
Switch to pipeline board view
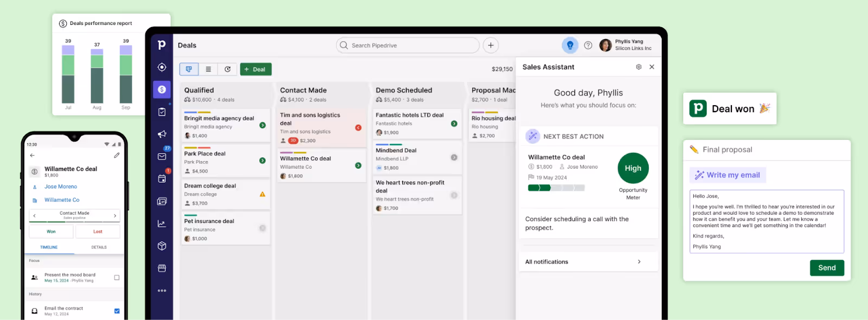[x=189, y=69]
